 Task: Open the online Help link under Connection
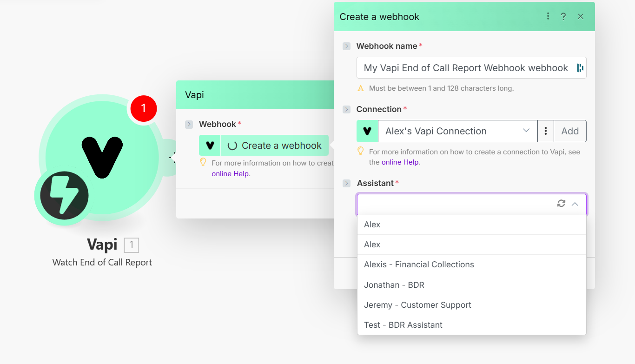point(400,162)
